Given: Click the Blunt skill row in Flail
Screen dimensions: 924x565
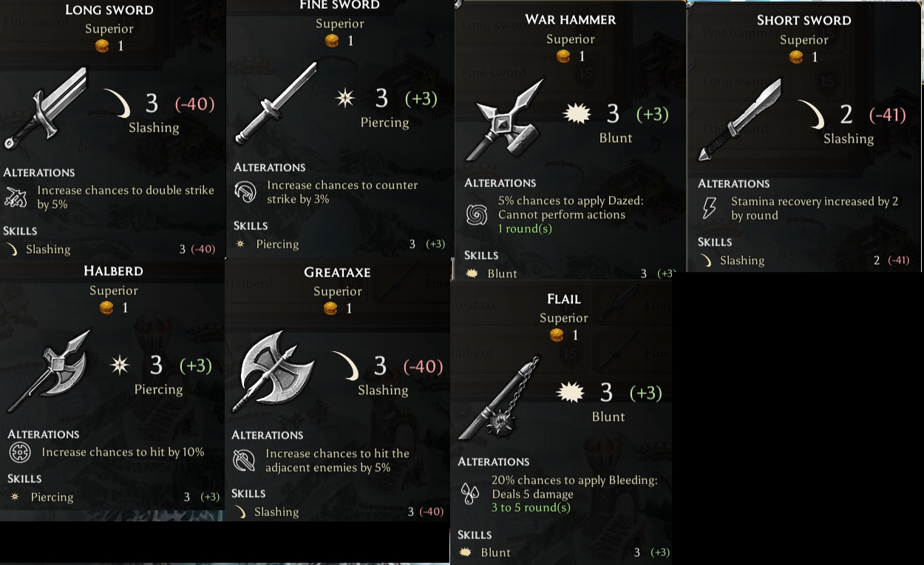Looking at the screenshot, I should 564,552.
